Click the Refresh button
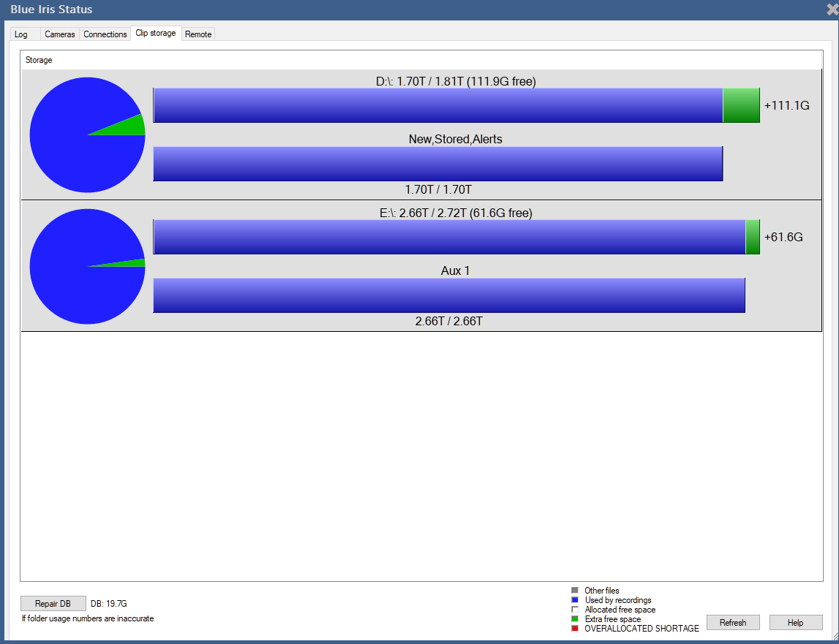This screenshot has width=839, height=644. tap(732, 623)
